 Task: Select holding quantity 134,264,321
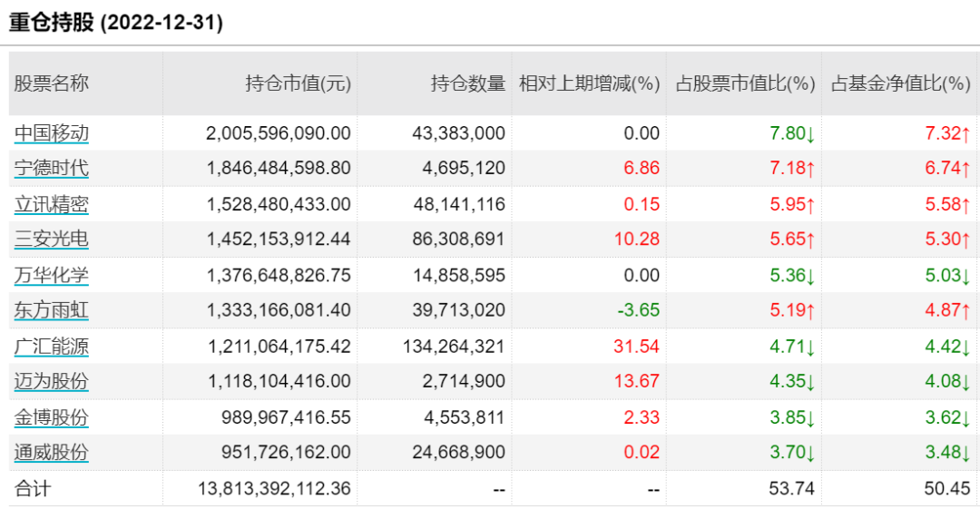point(454,347)
